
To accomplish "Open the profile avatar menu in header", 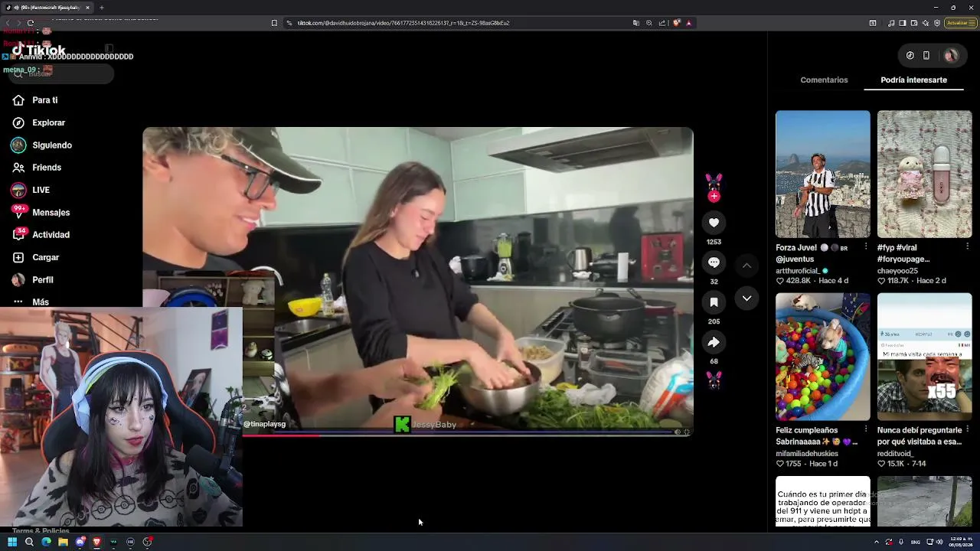I will pos(951,55).
